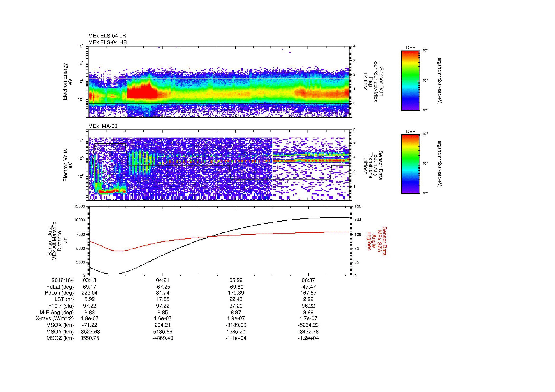Click the MSOZ value -1.2e+04
Image resolution: width=555 pixels, height=392 pixels.
click(308, 338)
